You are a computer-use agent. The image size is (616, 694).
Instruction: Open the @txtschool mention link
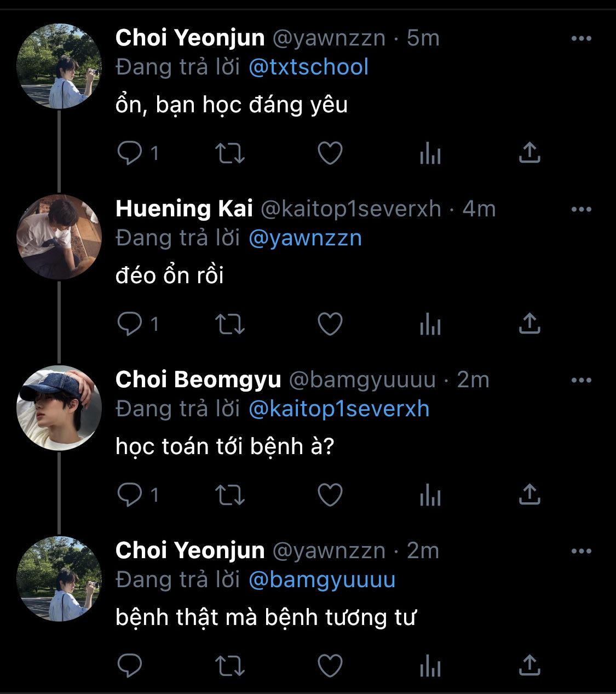[x=308, y=67]
